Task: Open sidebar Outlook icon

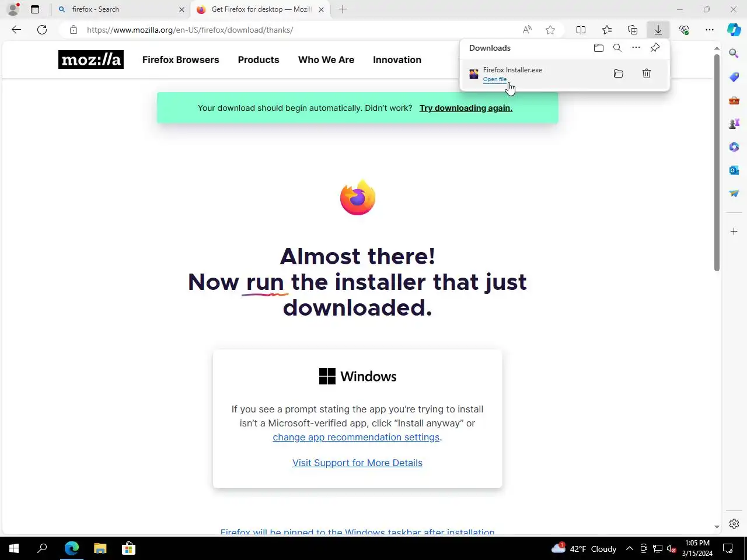Action: click(x=734, y=170)
